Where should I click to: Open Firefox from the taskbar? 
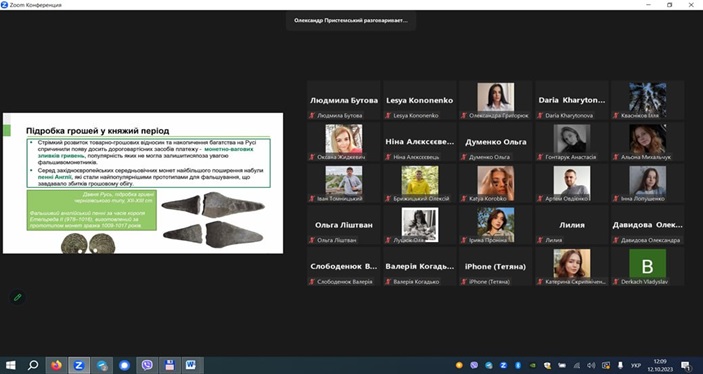point(56,365)
